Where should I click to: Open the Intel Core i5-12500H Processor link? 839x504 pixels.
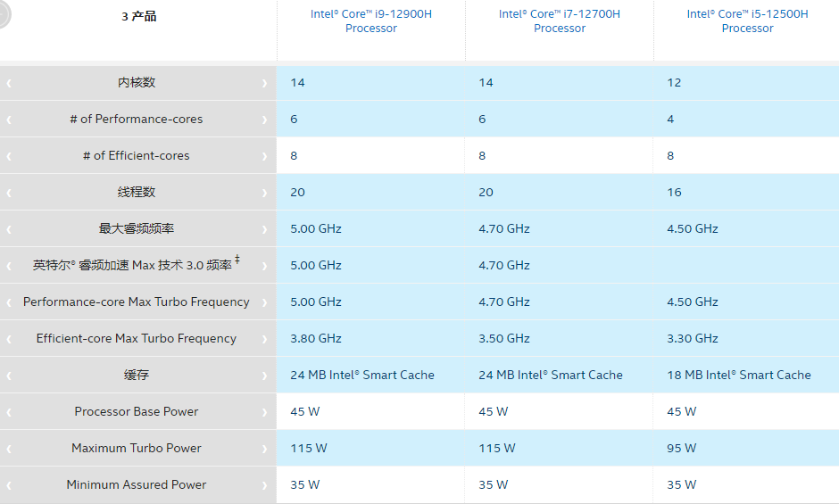(747, 21)
